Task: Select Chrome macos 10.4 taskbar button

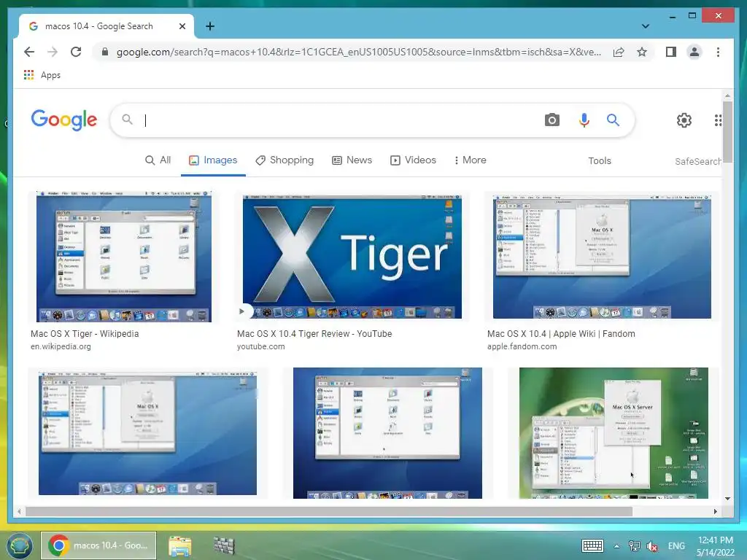Action: click(98, 545)
